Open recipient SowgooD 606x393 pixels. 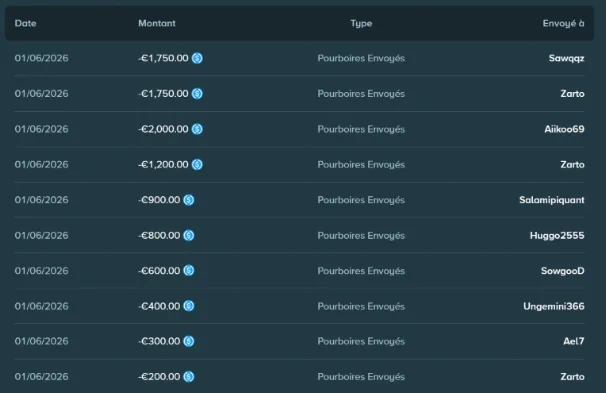[x=563, y=271]
